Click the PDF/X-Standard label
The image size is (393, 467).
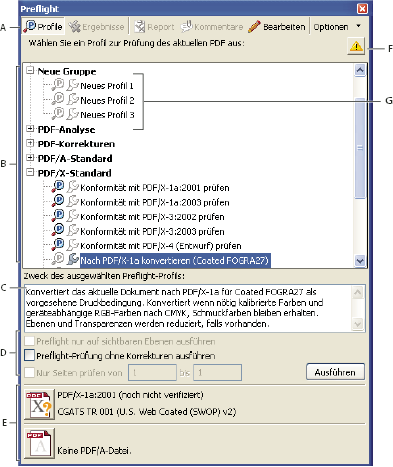[x=75, y=173]
